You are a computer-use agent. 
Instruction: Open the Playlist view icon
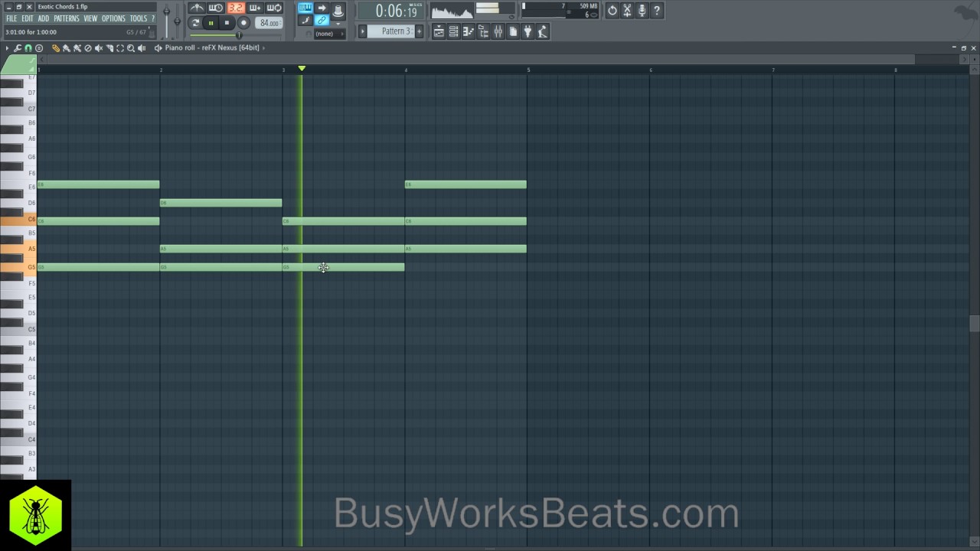point(439,31)
